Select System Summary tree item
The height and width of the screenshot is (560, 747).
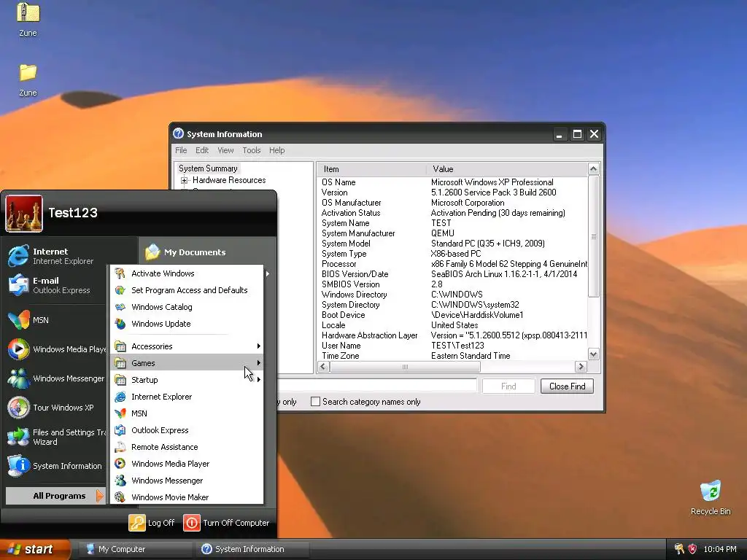[208, 168]
